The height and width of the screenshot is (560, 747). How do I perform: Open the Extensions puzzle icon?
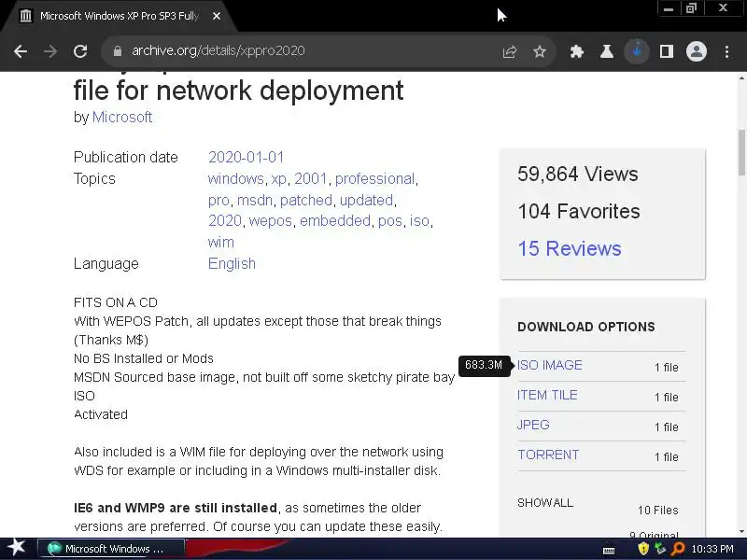[576, 51]
